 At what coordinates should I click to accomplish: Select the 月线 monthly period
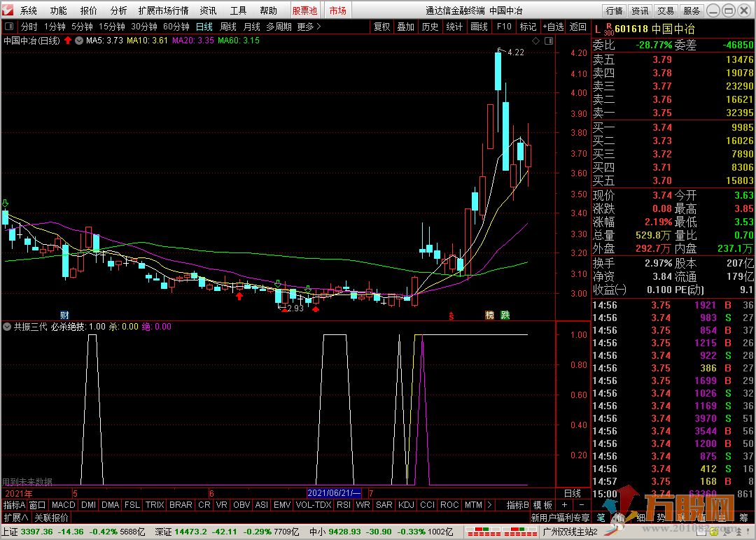pos(252,27)
